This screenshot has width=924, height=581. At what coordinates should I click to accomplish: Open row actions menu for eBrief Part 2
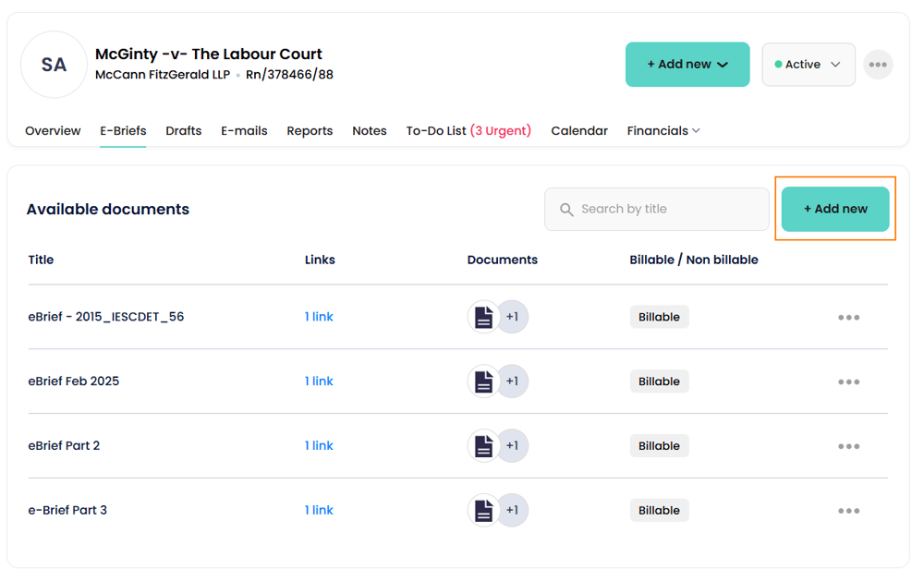coord(848,447)
